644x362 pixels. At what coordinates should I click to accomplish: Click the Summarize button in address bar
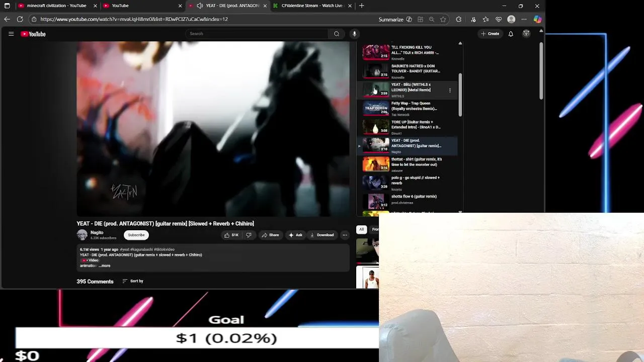pos(391,19)
